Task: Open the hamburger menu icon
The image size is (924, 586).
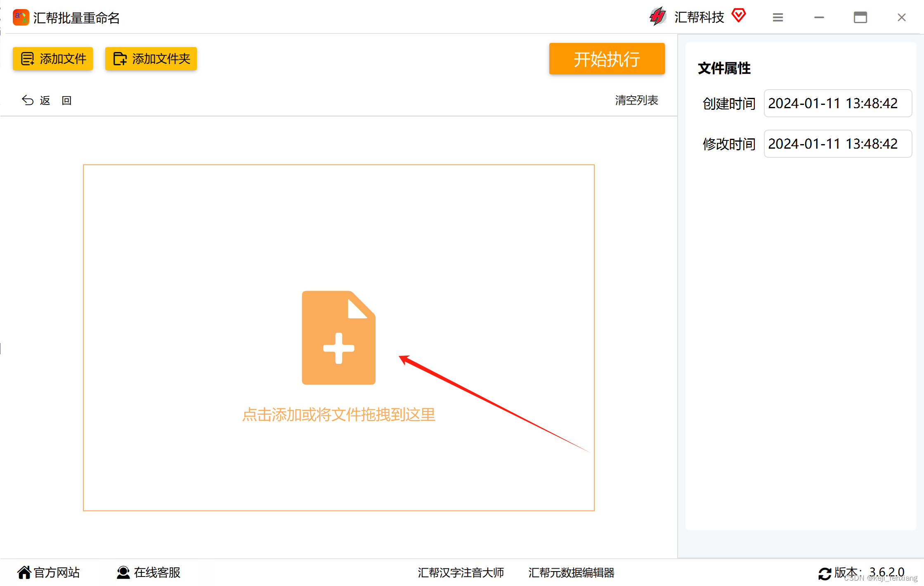Action: [x=778, y=17]
